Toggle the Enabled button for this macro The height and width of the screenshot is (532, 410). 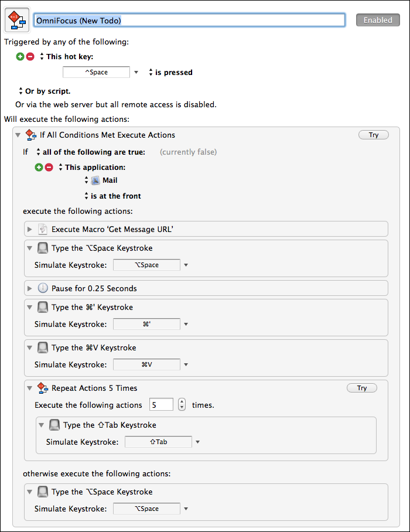(378, 20)
